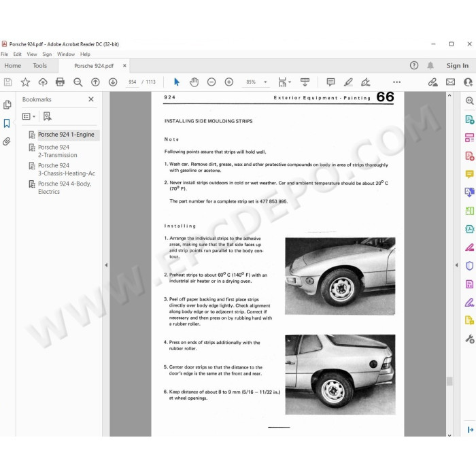Open help question mark icon

[x=414, y=65]
